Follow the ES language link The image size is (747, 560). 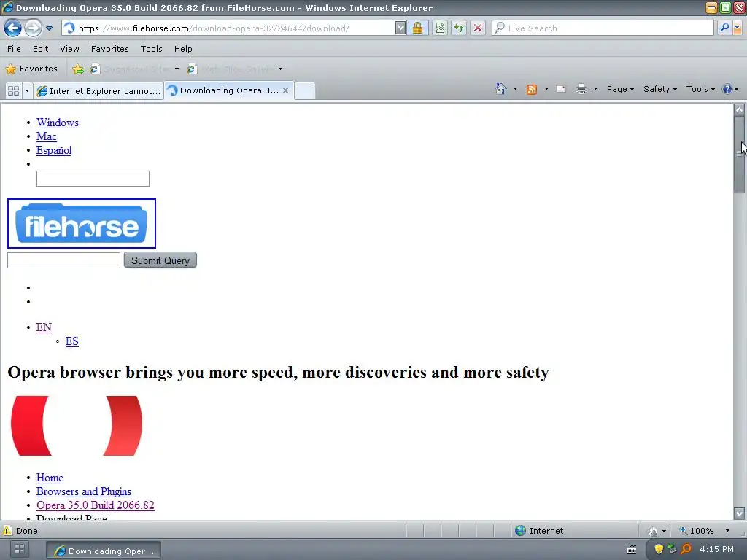[72, 341]
